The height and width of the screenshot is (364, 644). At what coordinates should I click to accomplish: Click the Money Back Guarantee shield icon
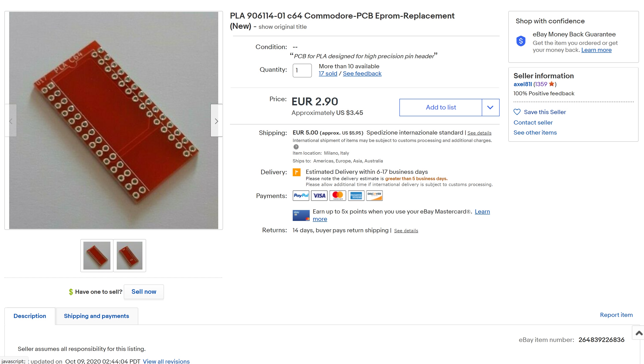click(521, 41)
